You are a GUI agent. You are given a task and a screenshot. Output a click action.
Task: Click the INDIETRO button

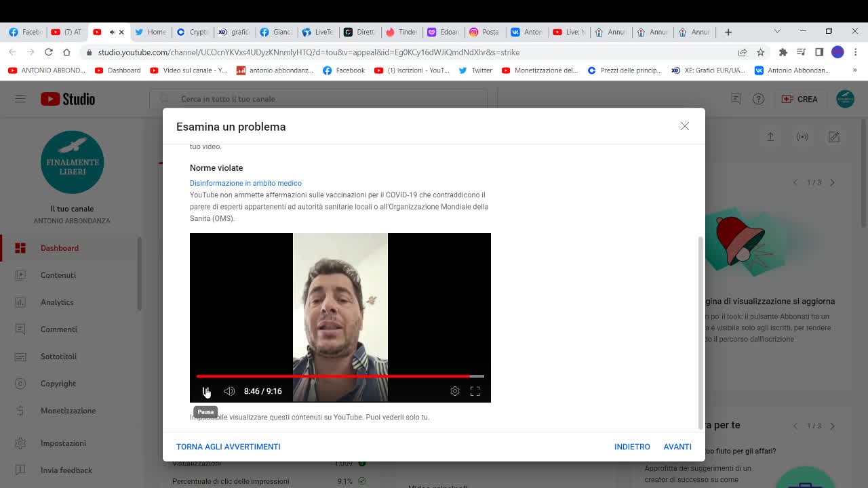click(632, 447)
